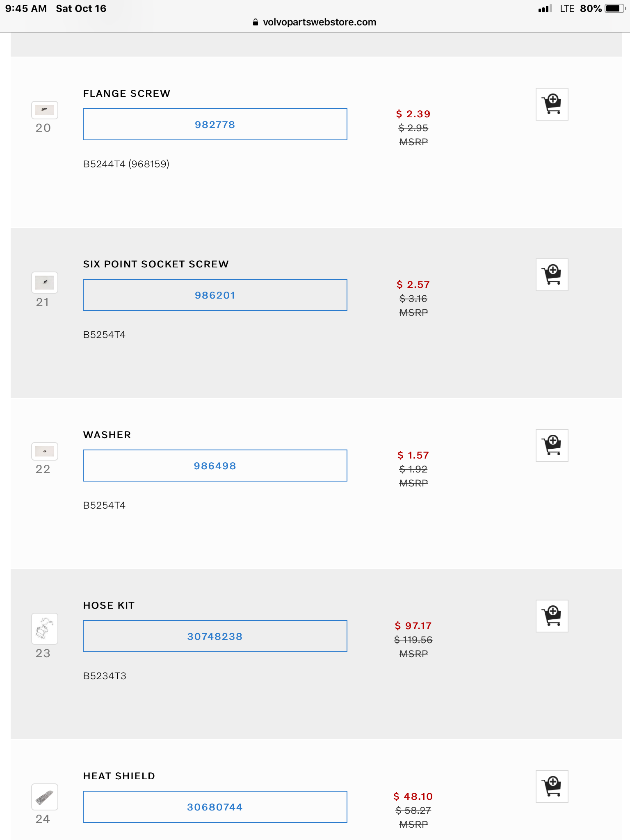The image size is (630, 840).
Task: Open part number 986498 link
Action: [215, 466]
